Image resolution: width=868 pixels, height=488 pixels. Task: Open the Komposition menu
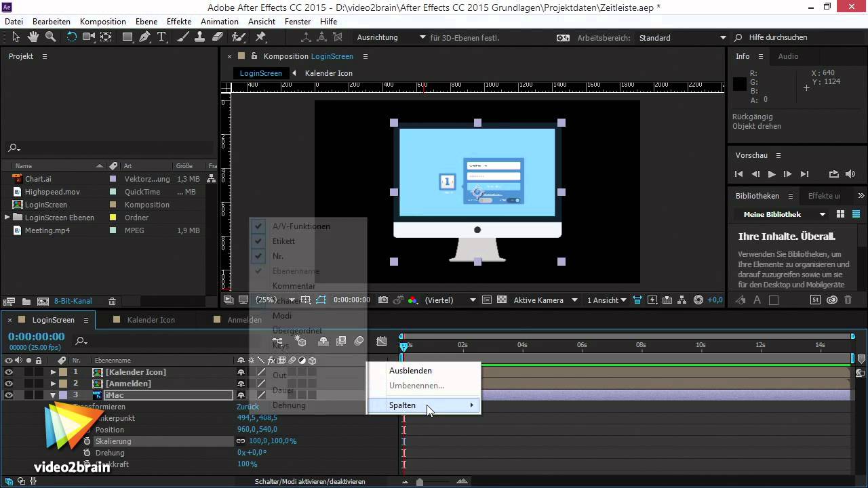(102, 22)
